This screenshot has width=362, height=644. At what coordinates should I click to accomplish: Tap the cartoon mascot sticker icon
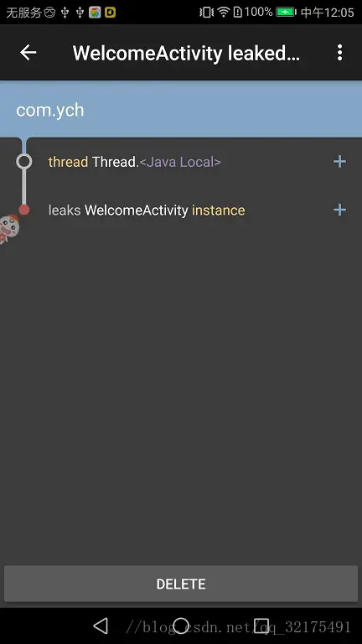point(8,229)
